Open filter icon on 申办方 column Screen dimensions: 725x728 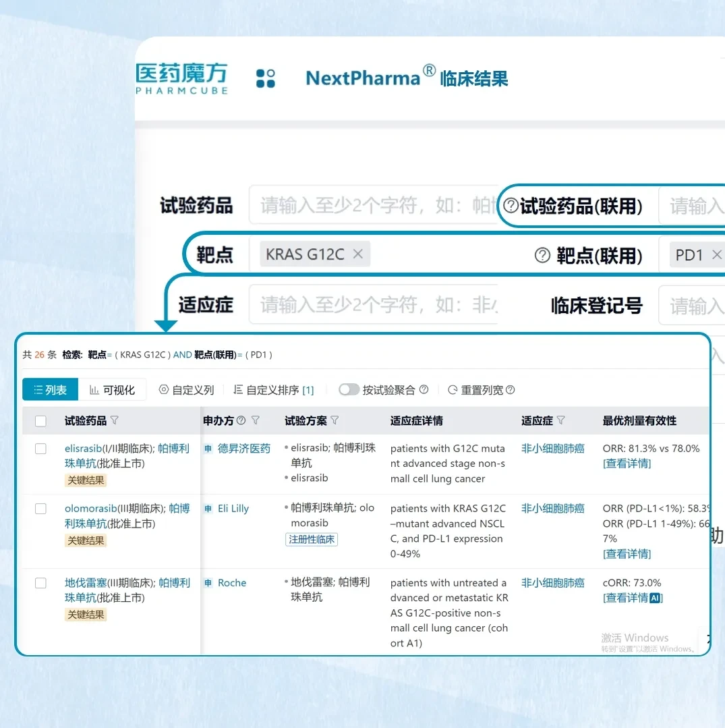(256, 420)
